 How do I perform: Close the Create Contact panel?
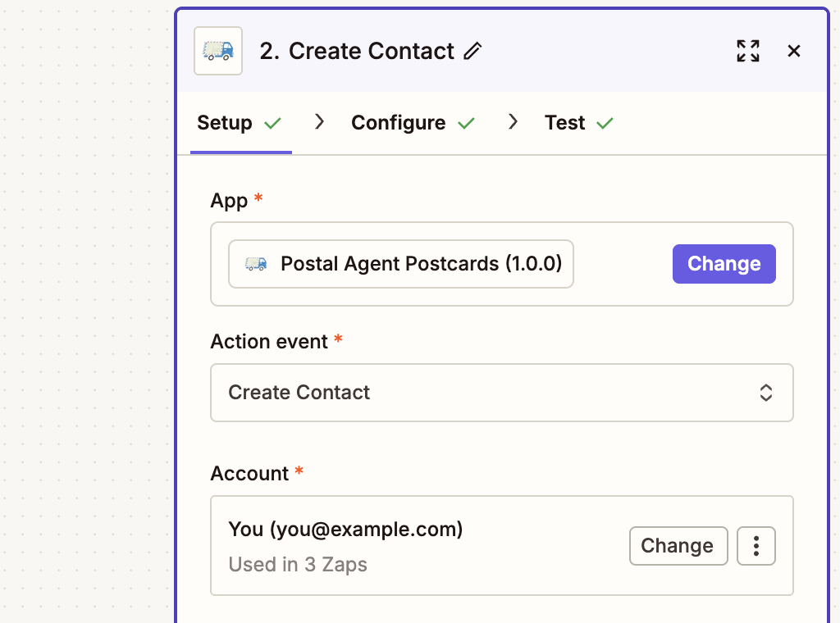(x=793, y=51)
